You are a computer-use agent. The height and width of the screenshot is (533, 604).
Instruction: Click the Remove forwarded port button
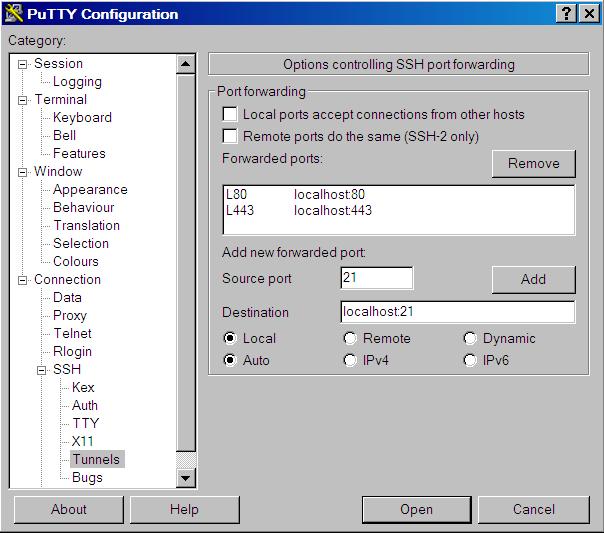534,164
